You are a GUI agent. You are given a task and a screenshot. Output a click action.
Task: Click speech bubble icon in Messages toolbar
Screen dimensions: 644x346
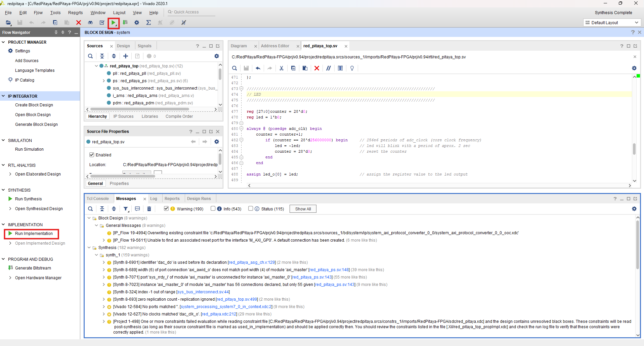137,209
